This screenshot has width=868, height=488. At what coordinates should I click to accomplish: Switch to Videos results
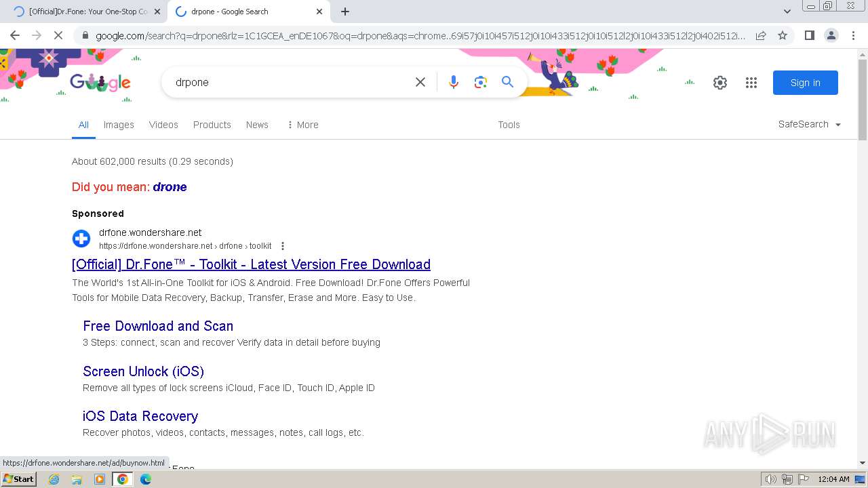(x=163, y=125)
